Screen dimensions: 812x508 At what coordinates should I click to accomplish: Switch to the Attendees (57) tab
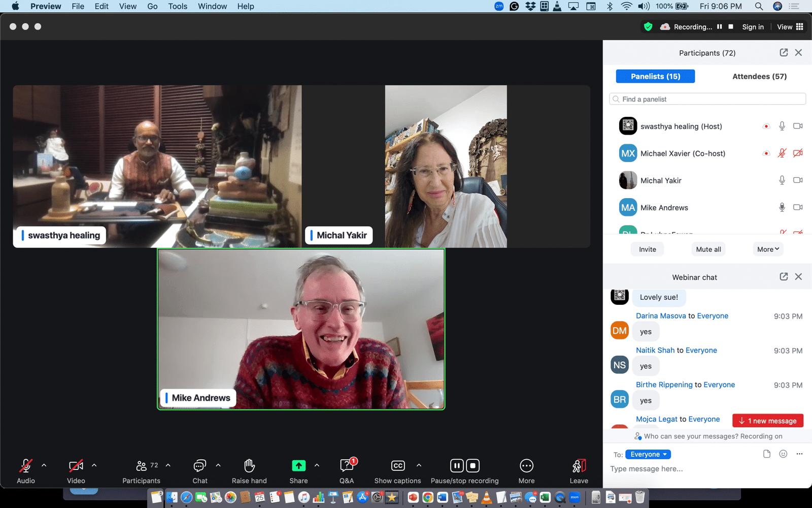click(x=759, y=76)
